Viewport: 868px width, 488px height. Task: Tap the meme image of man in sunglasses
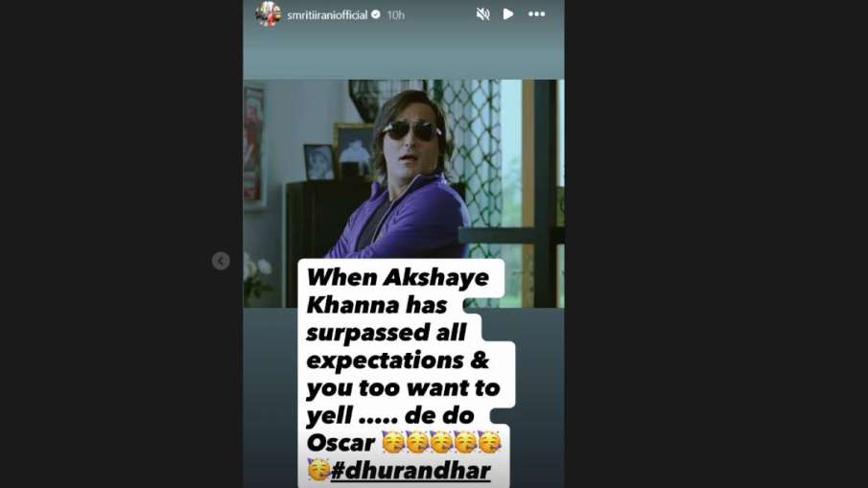[404, 193]
